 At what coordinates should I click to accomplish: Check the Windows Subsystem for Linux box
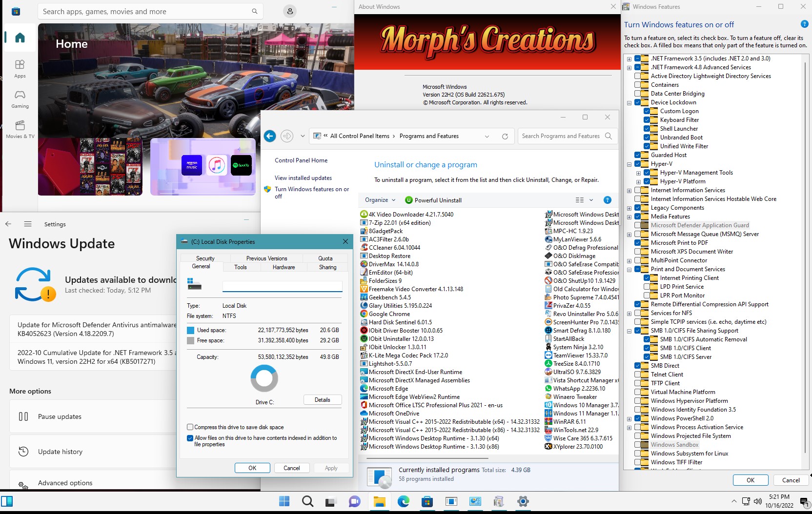pyautogui.click(x=638, y=454)
